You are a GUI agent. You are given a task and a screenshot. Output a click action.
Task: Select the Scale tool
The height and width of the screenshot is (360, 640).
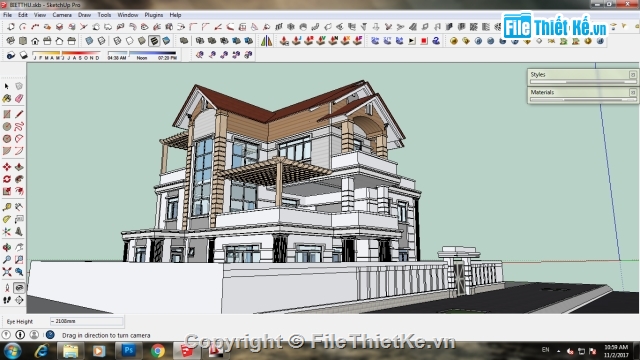7,191
